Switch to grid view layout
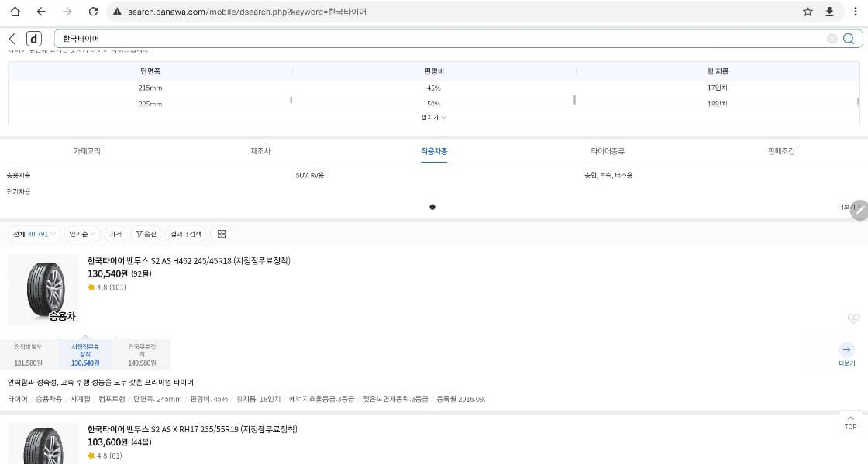The height and width of the screenshot is (464, 868). point(222,234)
